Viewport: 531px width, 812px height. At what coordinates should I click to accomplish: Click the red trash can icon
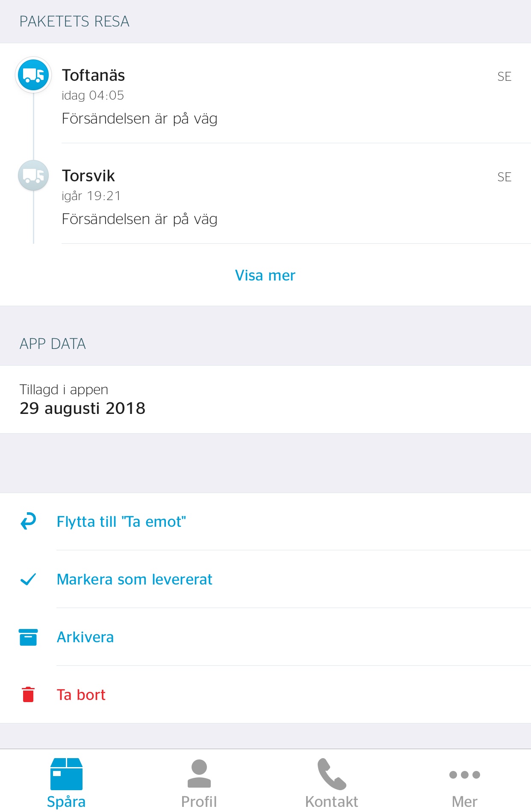pos(28,694)
